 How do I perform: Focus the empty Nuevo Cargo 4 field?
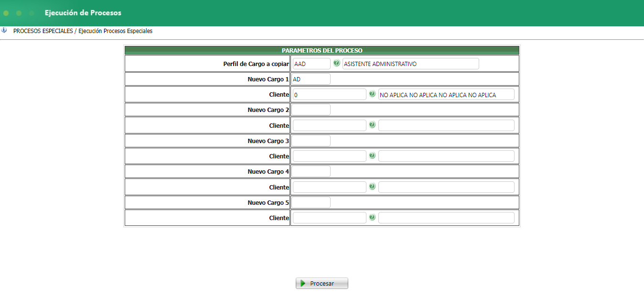click(x=311, y=171)
